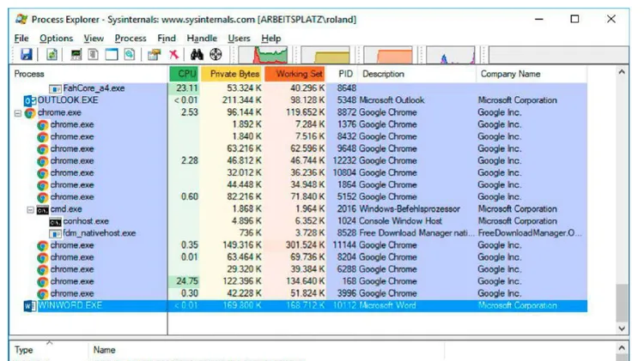Click the FahCore_a4.exe icon
Screen dimensions: 644x361
pos(55,88)
